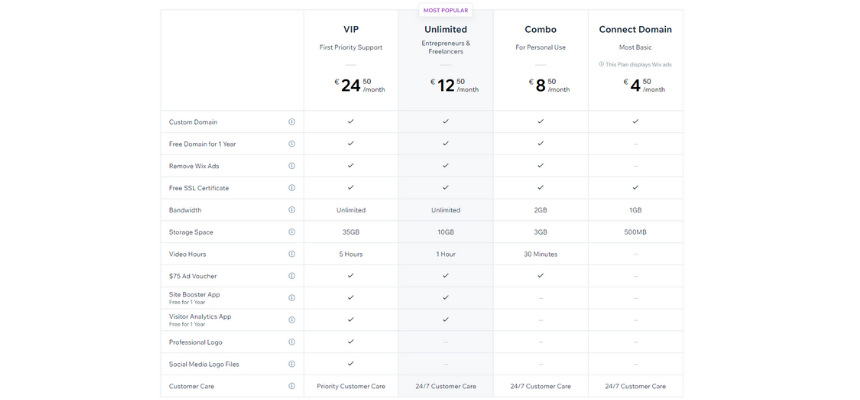Click Unlimited checkmark for Free Domain for 1 Year
Screen dimensions: 860x400
[446, 143]
